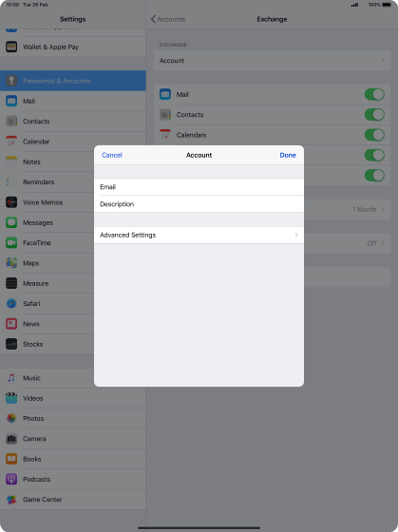Screen dimensions: 398x532
Task: Click the Email input field
Action: click(x=199, y=186)
